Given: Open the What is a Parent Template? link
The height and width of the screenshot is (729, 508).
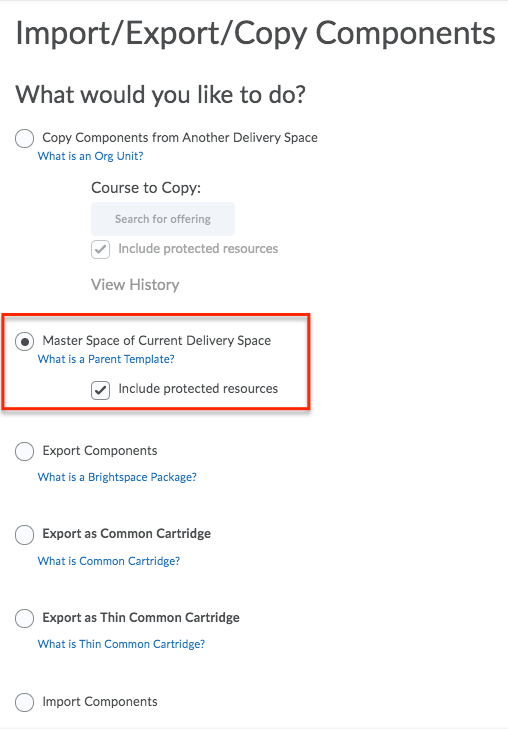Looking at the screenshot, I should coord(106,359).
